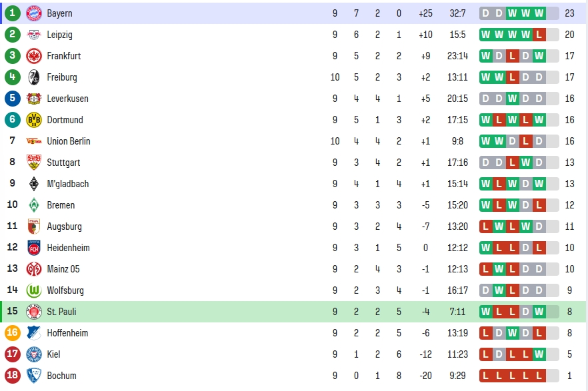Image resolution: width=588 pixels, height=391 pixels.
Task: Click the Wolfsburg green W logo
Action: [34, 290]
